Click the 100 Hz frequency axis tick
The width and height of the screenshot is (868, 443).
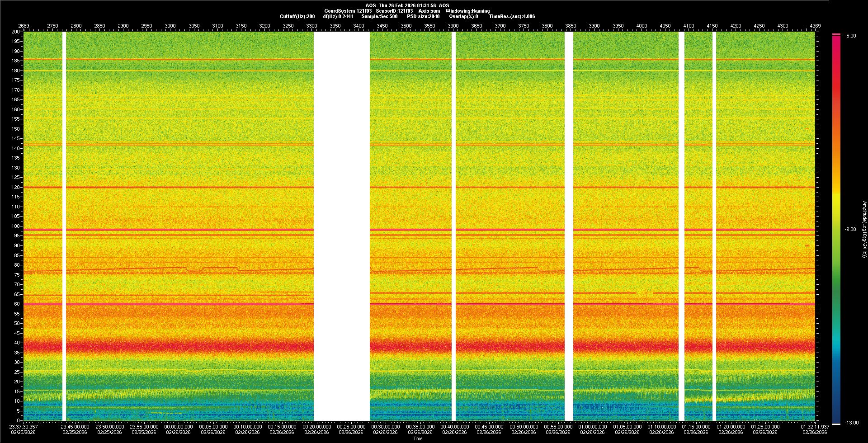16,226
